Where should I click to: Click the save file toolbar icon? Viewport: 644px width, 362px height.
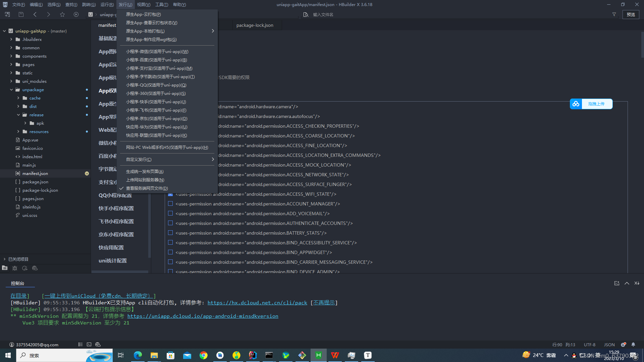pos(21,14)
